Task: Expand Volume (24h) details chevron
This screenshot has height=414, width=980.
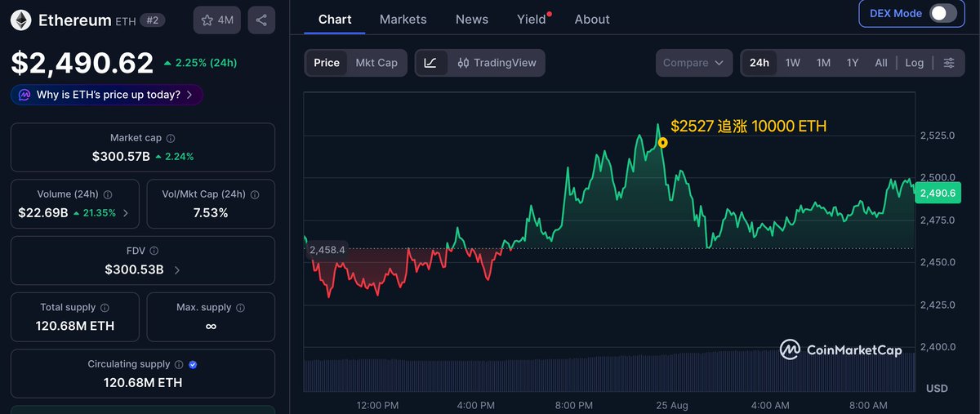Action: point(126,213)
